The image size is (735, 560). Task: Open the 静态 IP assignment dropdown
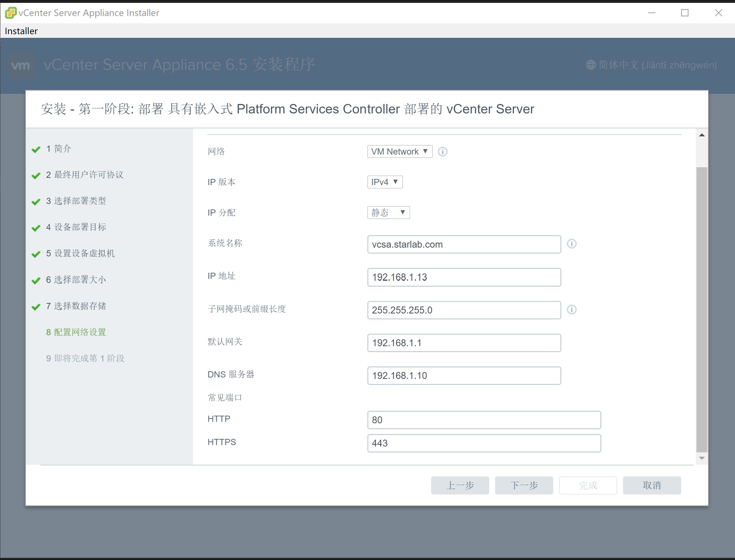[389, 212]
